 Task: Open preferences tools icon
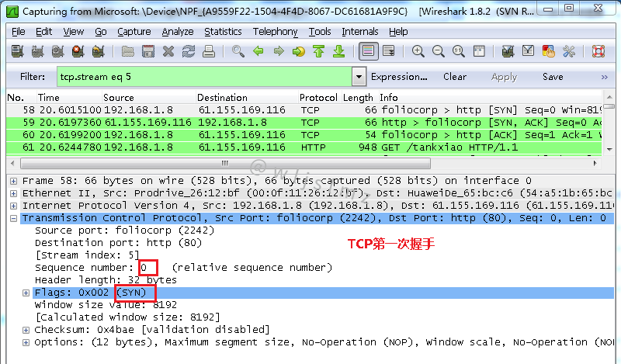(x=569, y=51)
